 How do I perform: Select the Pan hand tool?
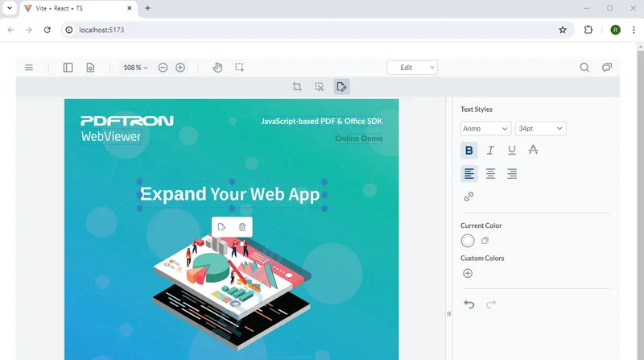[217, 68]
